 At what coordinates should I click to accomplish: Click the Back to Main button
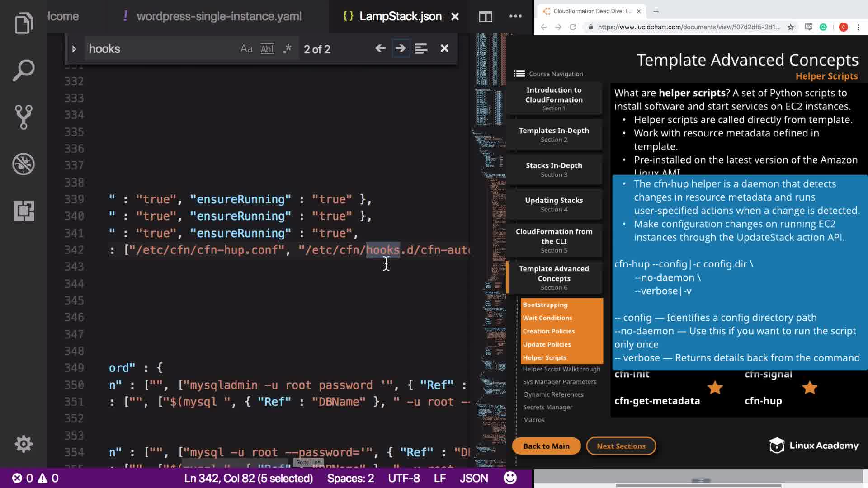coord(546,446)
